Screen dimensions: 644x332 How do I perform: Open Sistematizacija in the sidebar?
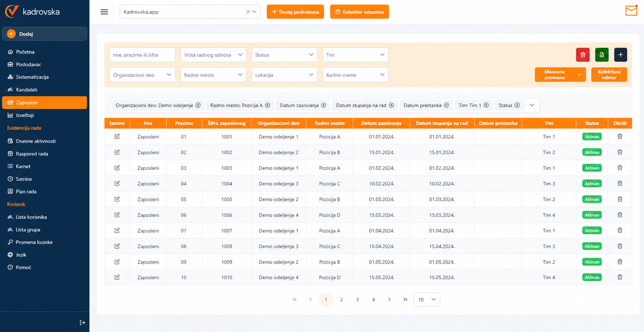(x=32, y=77)
